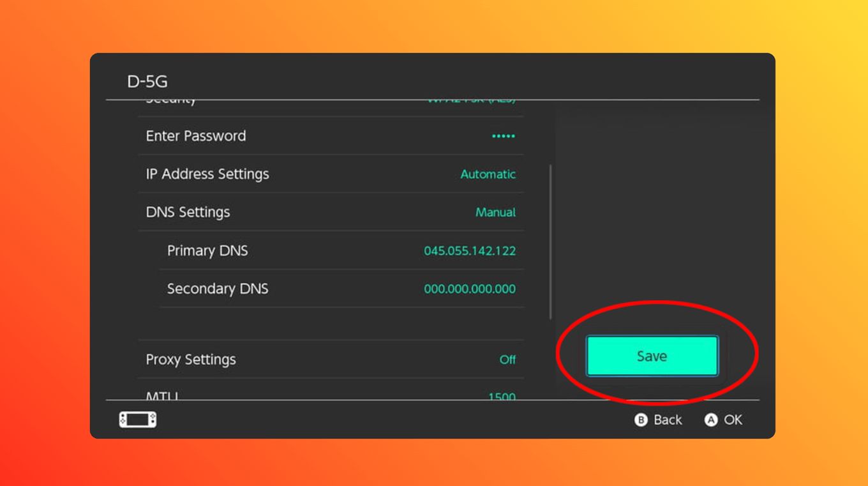868x486 pixels.
Task: Click the 1500 MTU value
Action: pos(502,396)
